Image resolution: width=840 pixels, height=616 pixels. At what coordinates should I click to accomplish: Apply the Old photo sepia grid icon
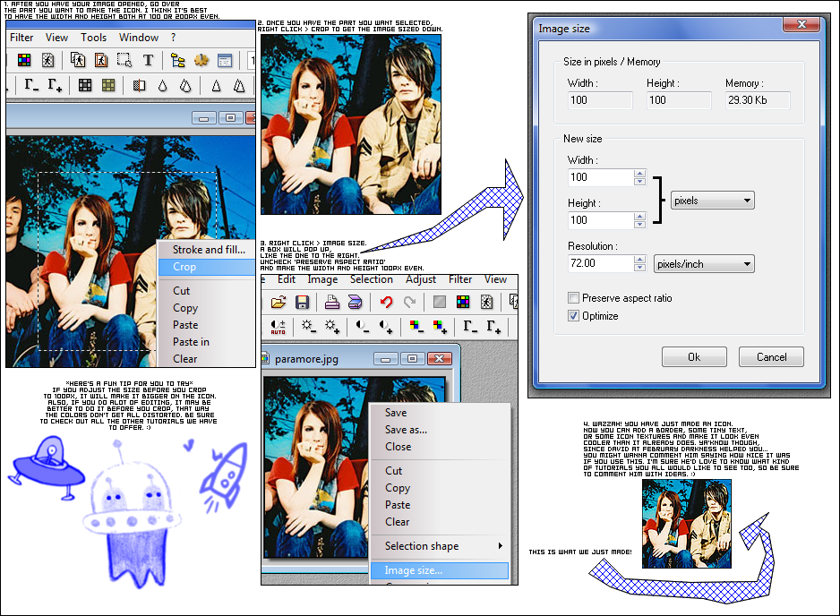[x=108, y=85]
